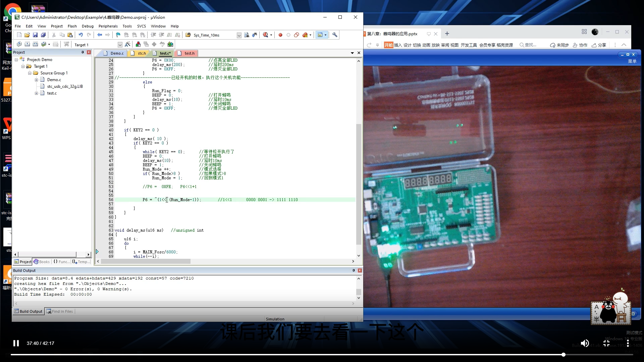Viewport: 644px width, 362px height.
Task: Click the editor horizontal scrollbar thumb
Action: (x=146, y=261)
